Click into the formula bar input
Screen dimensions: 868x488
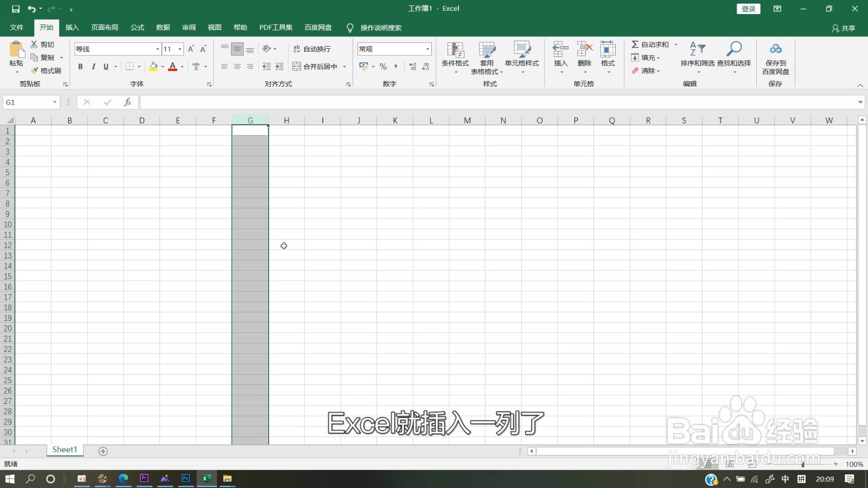click(498, 102)
